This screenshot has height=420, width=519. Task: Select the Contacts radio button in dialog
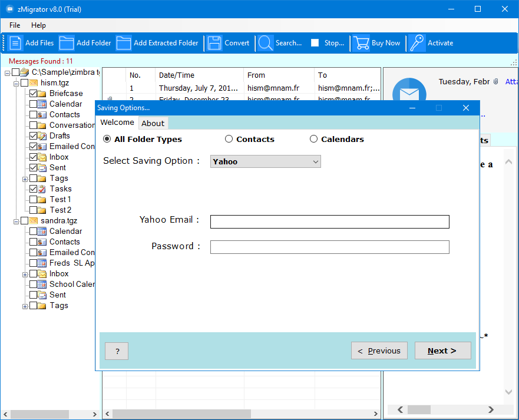point(229,139)
